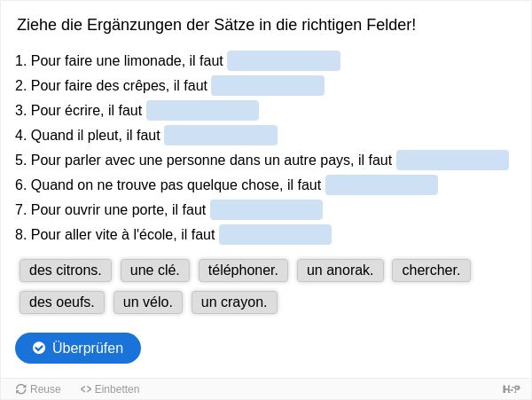The image size is (532, 400).
Task: Select the 'un vélo.' word tile
Action: 148,302
